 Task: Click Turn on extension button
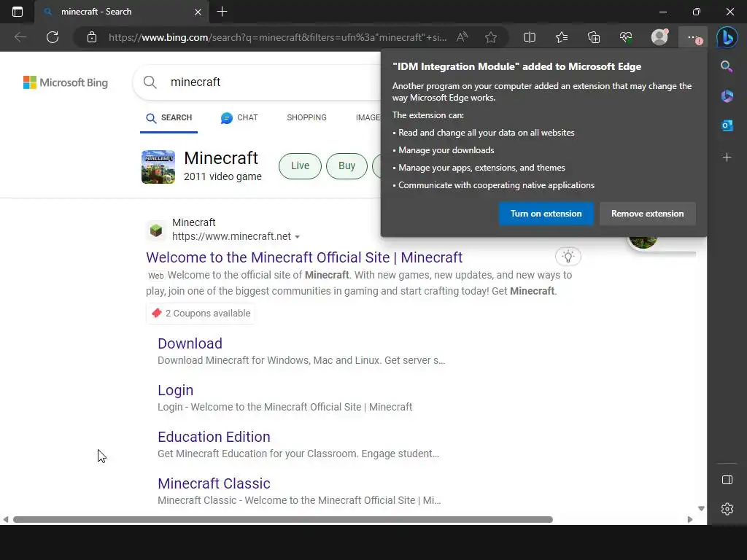tap(546, 214)
